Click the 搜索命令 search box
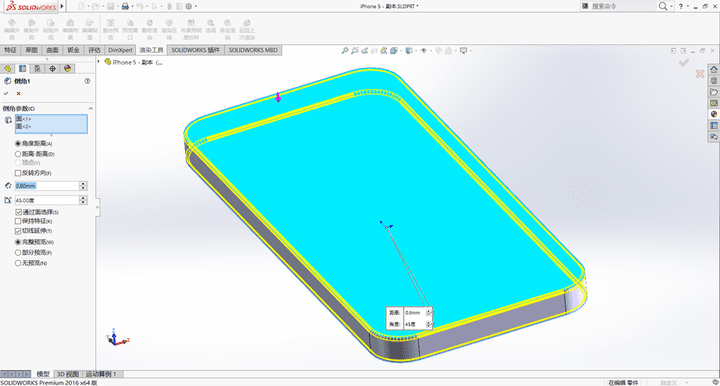The height and width of the screenshot is (386, 720). pyautogui.click(x=623, y=6)
